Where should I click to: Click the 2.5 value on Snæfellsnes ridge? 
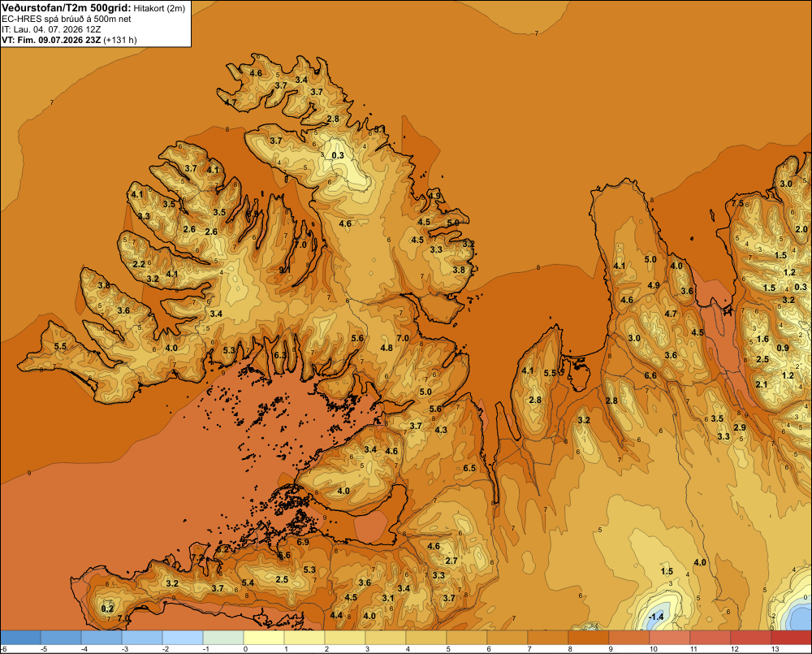coord(282,579)
